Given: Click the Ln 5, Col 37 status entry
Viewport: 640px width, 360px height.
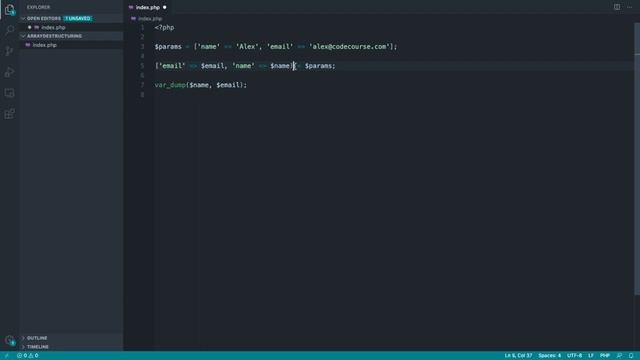Looking at the screenshot, I should point(518,356).
